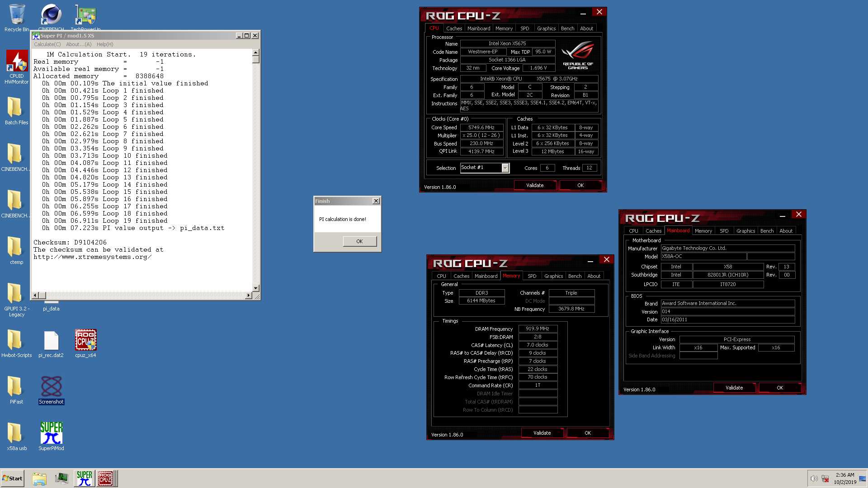This screenshot has height=488, width=868.
Task: Open the CINEBENCH shortcut with the sphere icon
Action: pos(51,17)
